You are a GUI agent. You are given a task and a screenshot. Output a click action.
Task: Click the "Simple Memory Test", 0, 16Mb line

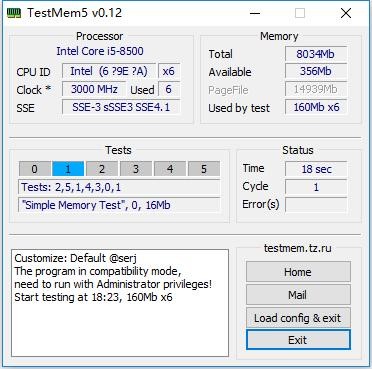click(119, 205)
